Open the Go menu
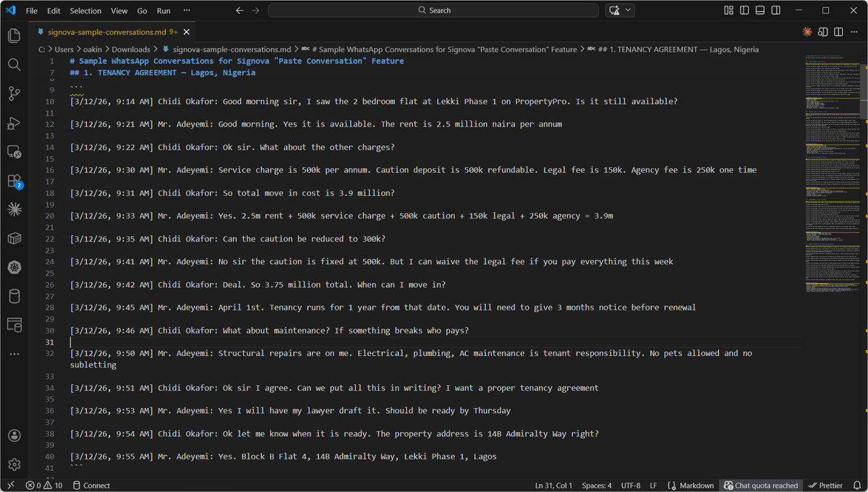 142,10
